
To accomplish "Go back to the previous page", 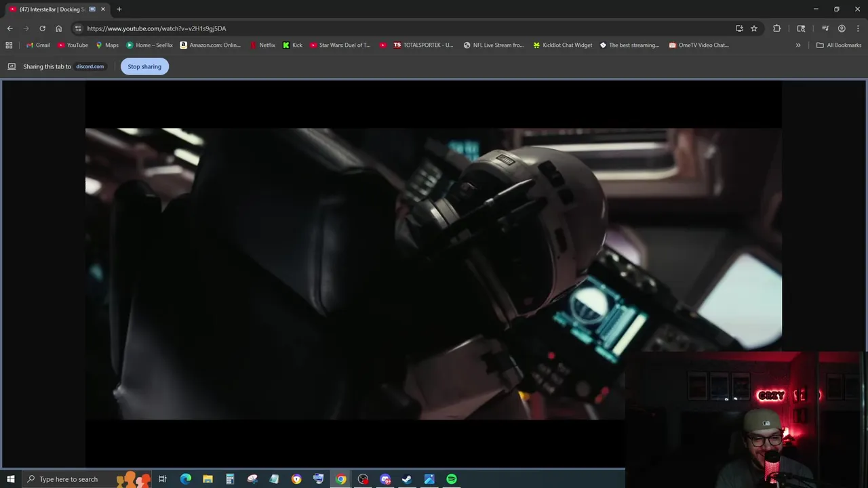I will click(x=9, y=28).
